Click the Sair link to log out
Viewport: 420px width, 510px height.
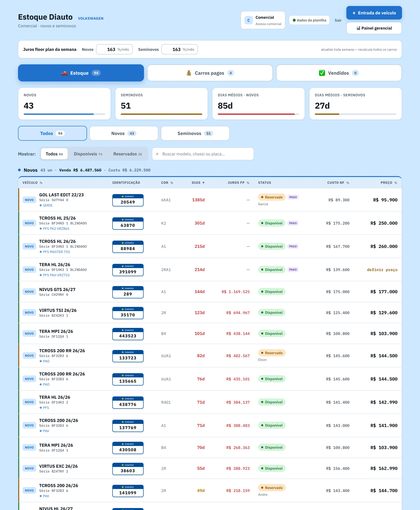[x=338, y=20]
